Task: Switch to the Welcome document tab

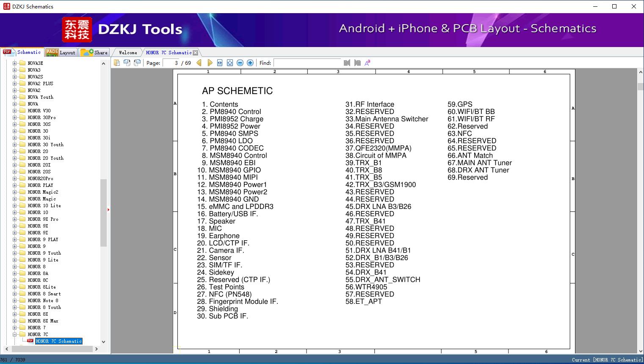Action: 128,53
